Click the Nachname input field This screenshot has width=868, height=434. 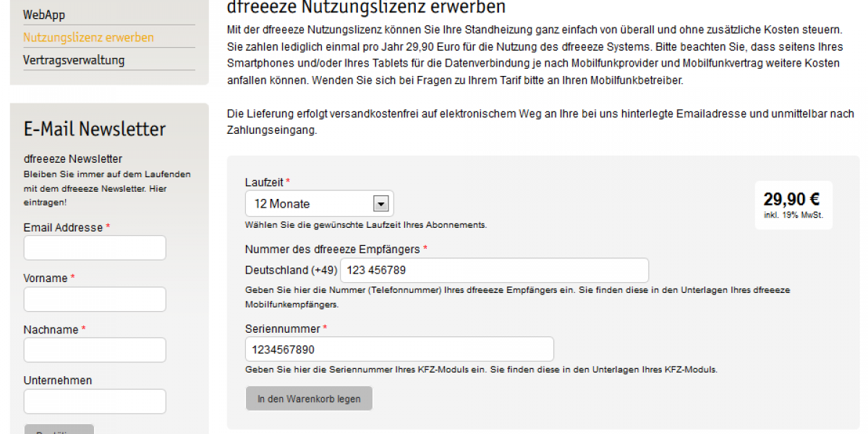[95, 350]
